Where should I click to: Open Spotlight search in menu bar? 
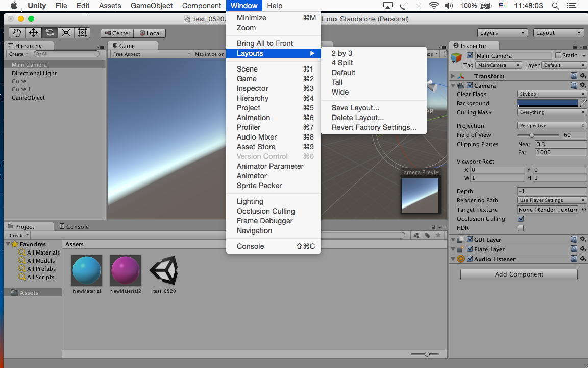click(x=556, y=6)
